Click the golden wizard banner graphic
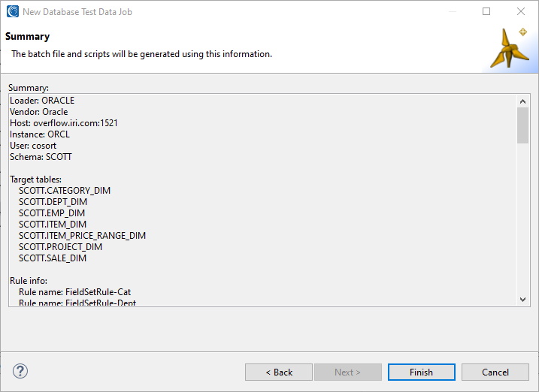Screen dimensions: 539x392 point(508,48)
